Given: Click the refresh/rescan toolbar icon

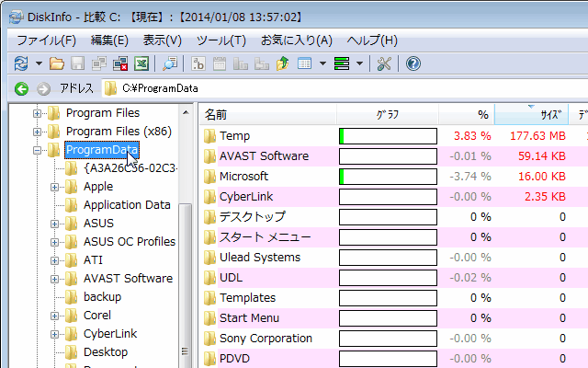Looking at the screenshot, I should pyautogui.click(x=22, y=63).
